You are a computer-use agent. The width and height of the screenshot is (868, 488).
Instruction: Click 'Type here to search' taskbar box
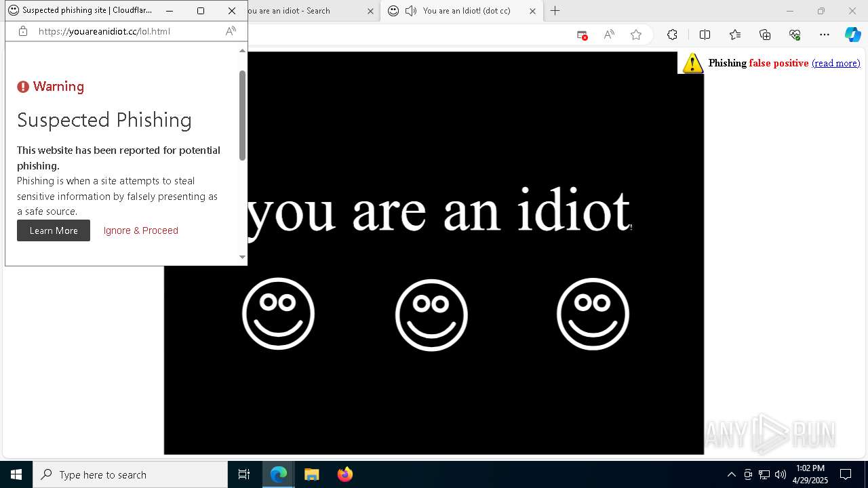[x=130, y=474]
